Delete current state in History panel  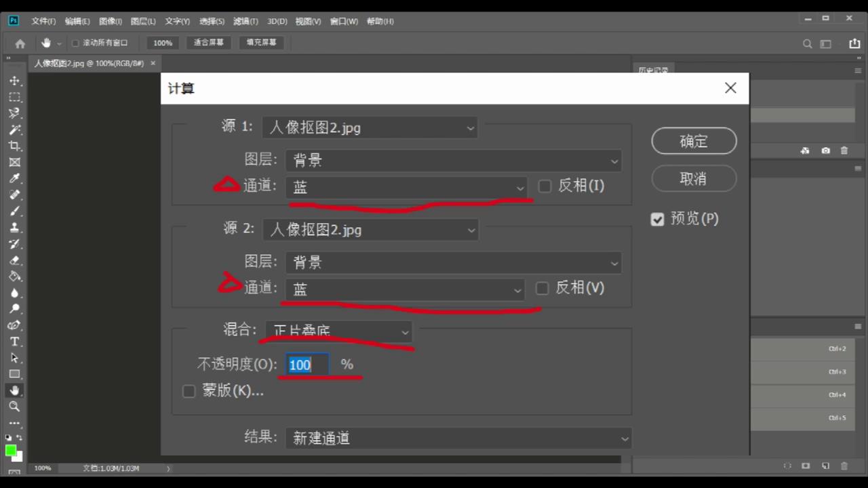click(844, 150)
